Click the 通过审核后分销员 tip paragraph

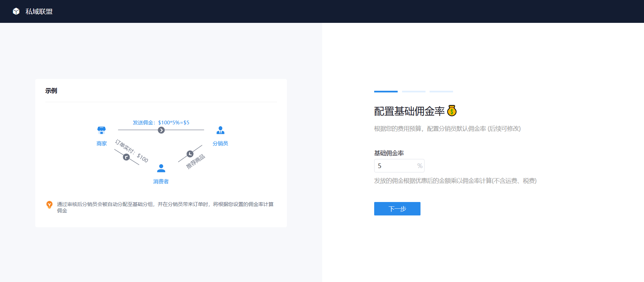point(165,207)
